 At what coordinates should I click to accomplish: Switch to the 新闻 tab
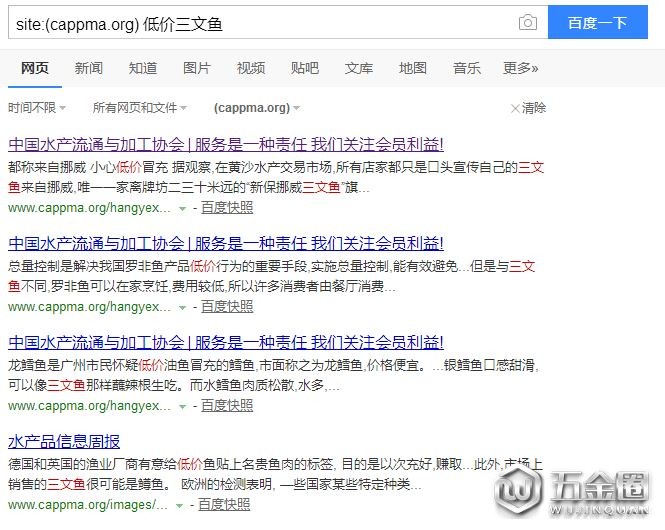click(89, 68)
